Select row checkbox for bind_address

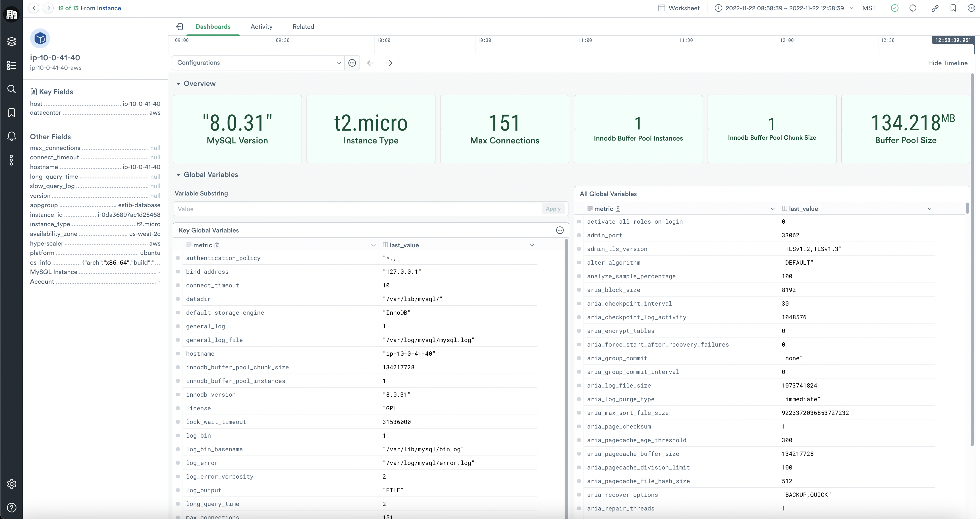click(x=178, y=271)
